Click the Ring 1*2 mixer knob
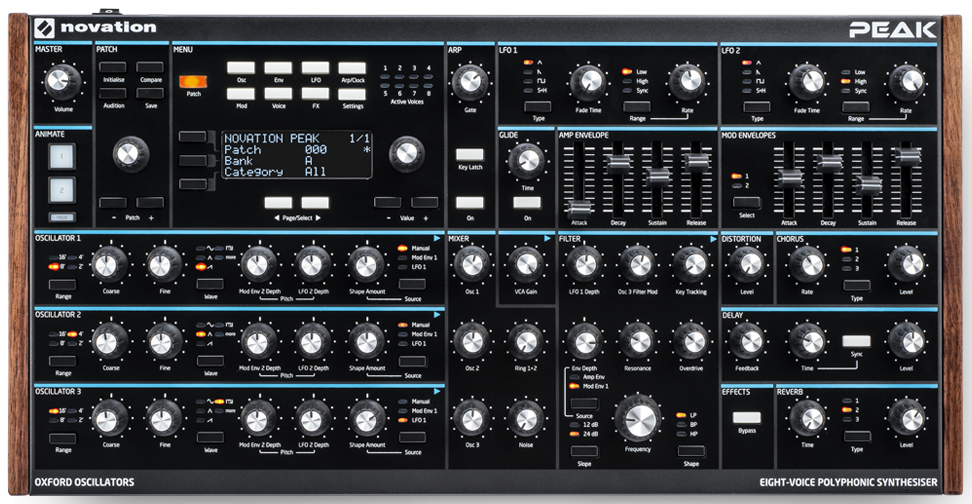 (x=526, y=341)
